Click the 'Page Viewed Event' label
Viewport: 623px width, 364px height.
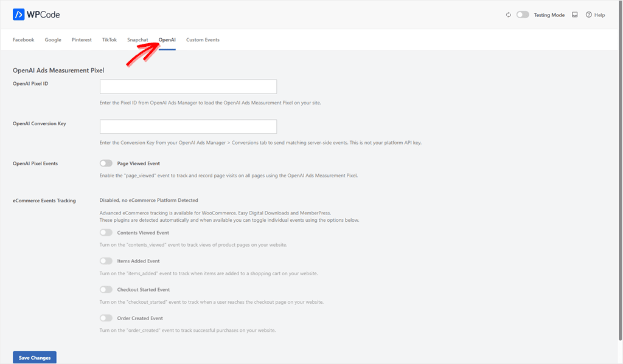138,163
